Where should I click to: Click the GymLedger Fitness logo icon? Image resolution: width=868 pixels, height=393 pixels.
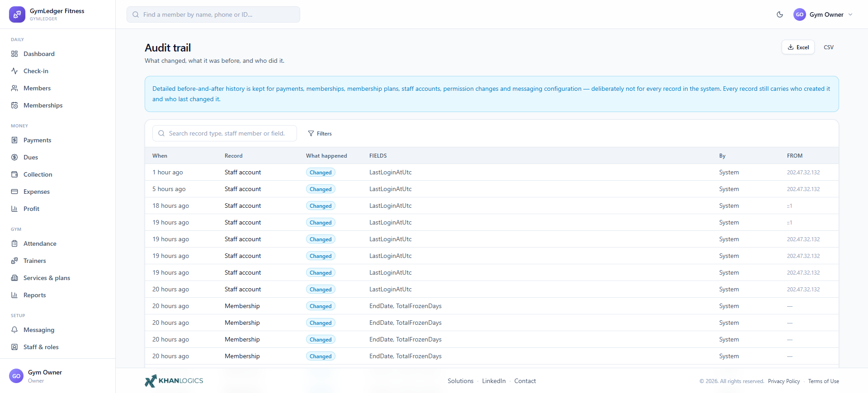coord(17,14)
